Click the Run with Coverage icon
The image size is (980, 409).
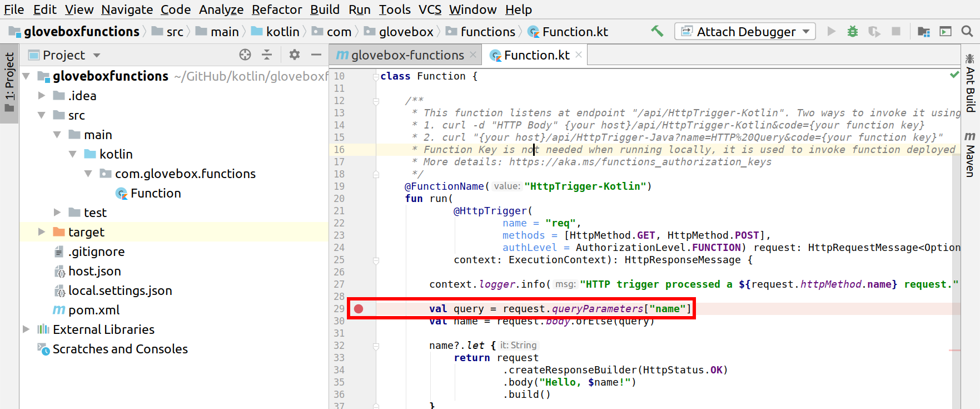click(874, 31)
